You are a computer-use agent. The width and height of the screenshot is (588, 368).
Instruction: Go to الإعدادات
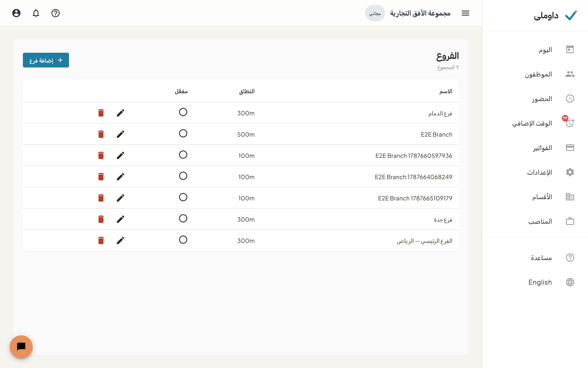535,172
